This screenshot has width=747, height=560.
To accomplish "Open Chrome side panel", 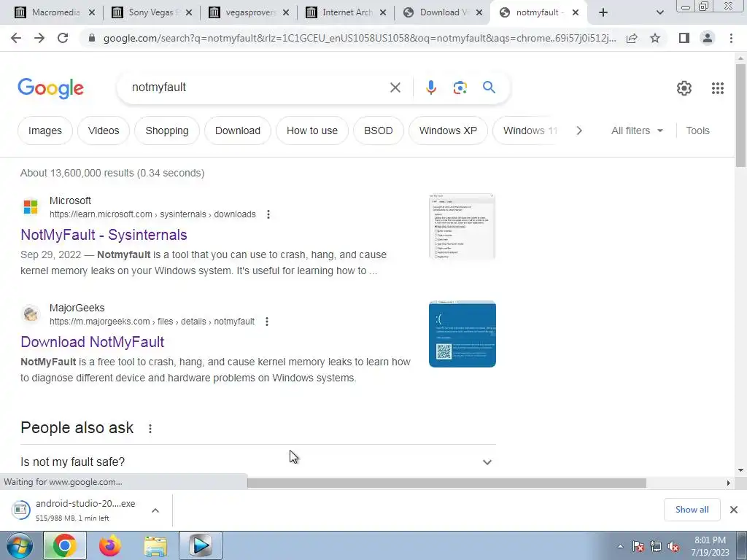I will pyautogui.click(x=684, y=38).
